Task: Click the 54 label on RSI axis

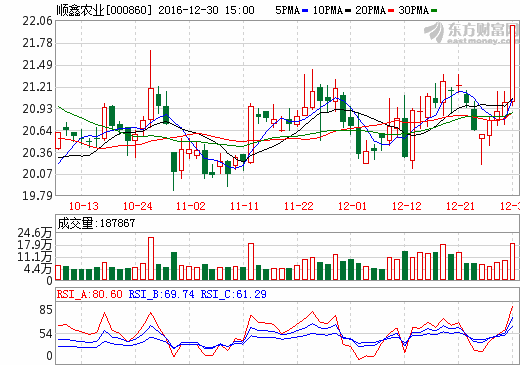Action: point(46,334)
